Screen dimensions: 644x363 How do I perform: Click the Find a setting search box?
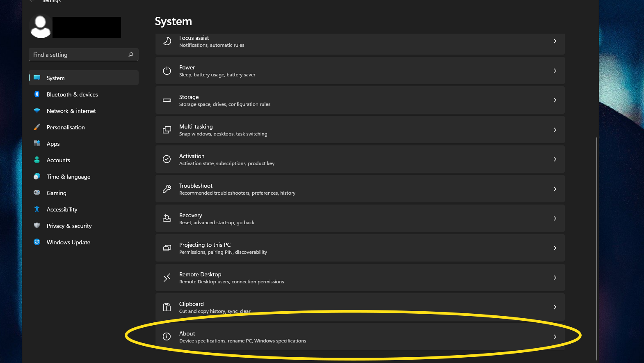point(80,55)
